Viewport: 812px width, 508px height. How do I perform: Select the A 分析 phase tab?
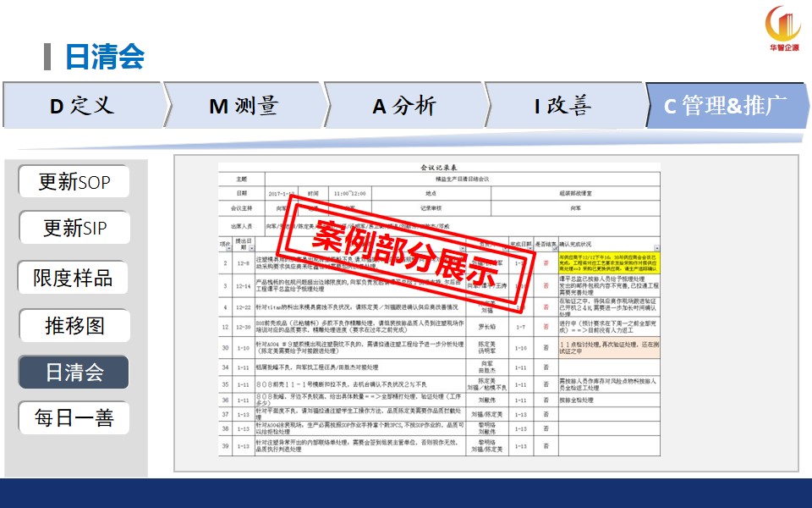coord(404,106)
